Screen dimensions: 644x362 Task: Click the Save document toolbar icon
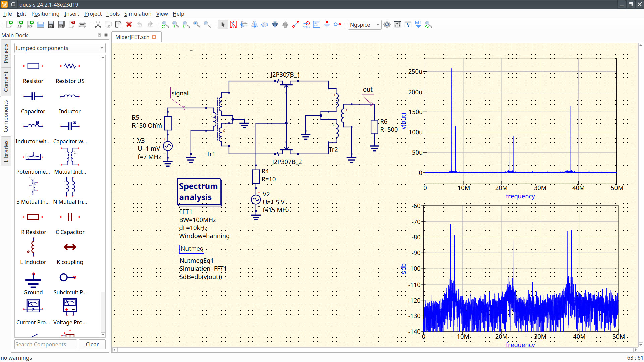pos(51,24)
